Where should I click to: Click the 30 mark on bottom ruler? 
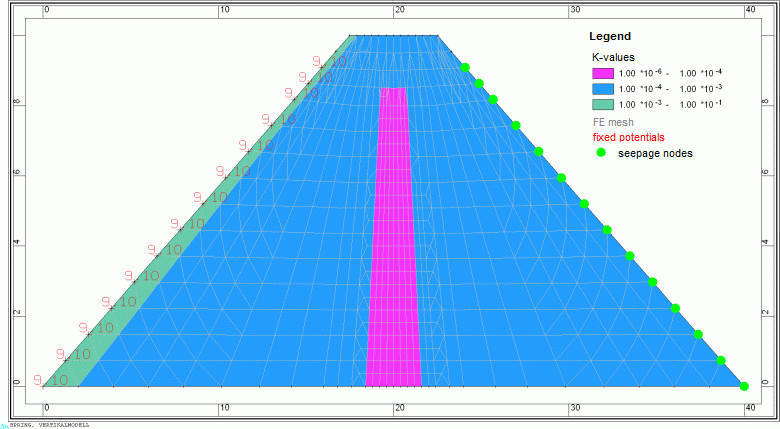coord(575,408)
